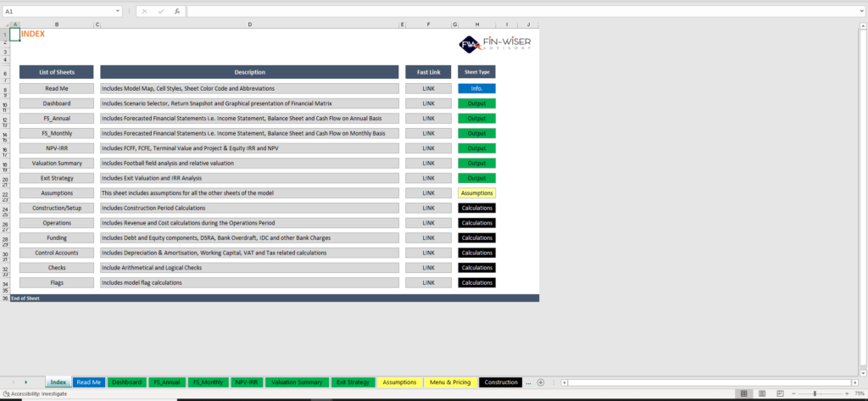Open the Menu & Pricing tab

tap(450, 382)
